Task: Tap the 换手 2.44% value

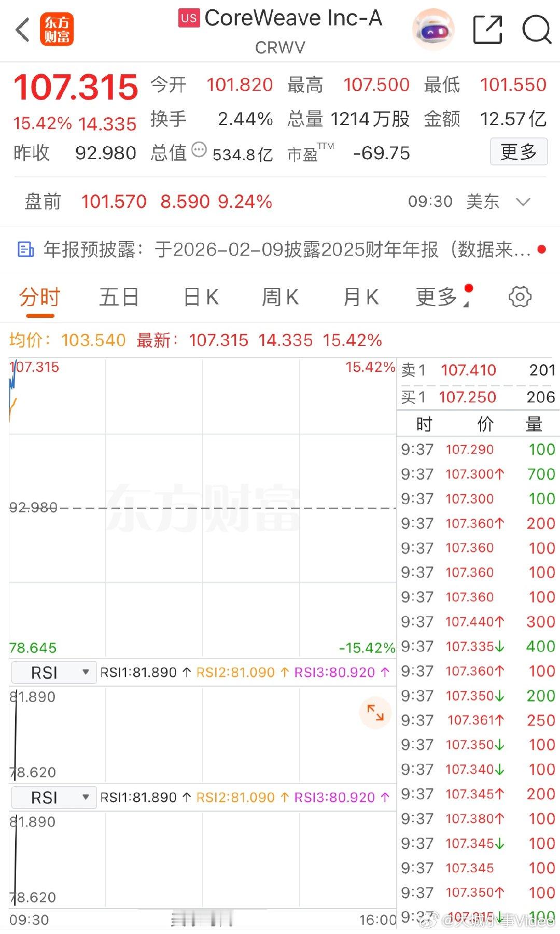Action: (x=245, y=119)
